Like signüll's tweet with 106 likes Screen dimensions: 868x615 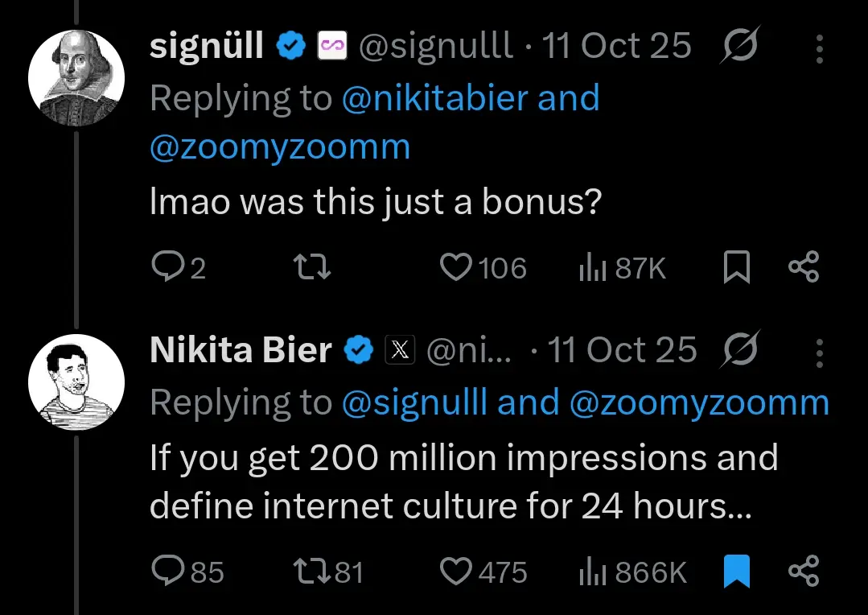tap(456, 268)
